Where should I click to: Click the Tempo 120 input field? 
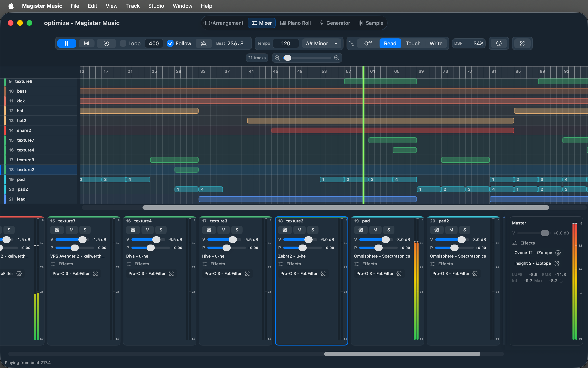(x=286, y=43)
